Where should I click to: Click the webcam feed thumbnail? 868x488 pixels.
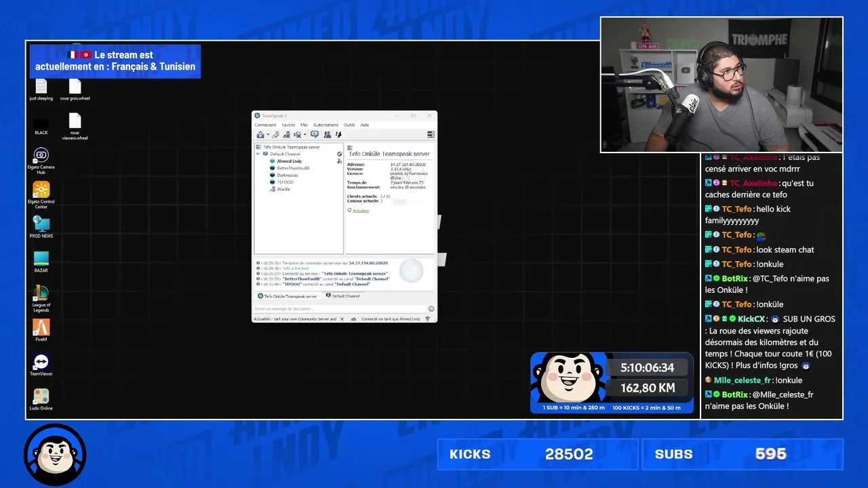pos(722,85)
